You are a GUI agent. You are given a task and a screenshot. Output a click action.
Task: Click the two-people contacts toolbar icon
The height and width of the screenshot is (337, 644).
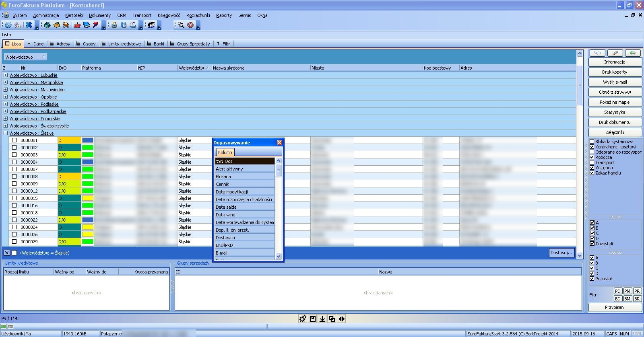click(x=151, y=25)
